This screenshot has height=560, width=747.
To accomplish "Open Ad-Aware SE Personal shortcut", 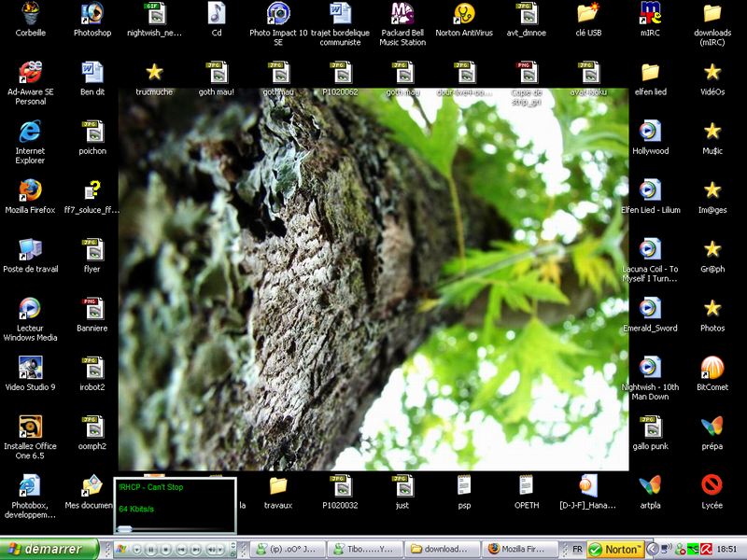I will (x=30, y=73).
